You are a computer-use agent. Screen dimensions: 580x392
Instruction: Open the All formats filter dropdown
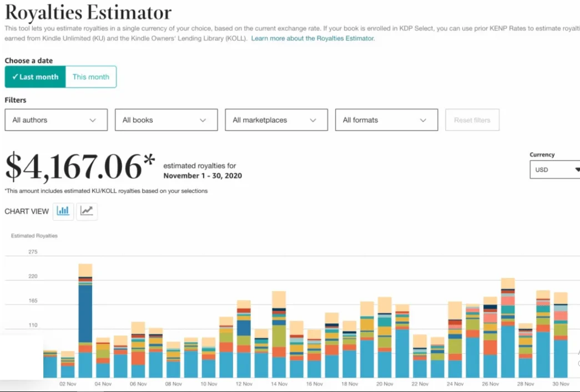(386, 119)
